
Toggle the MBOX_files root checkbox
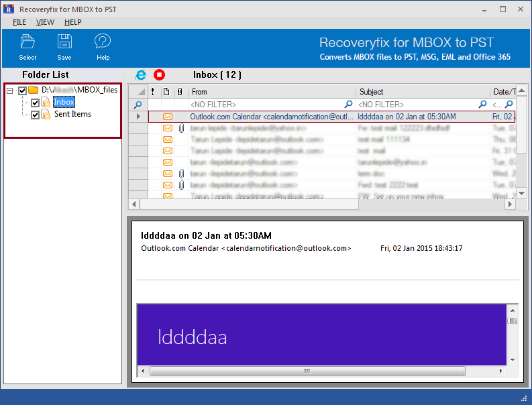(x=22, y=91)
